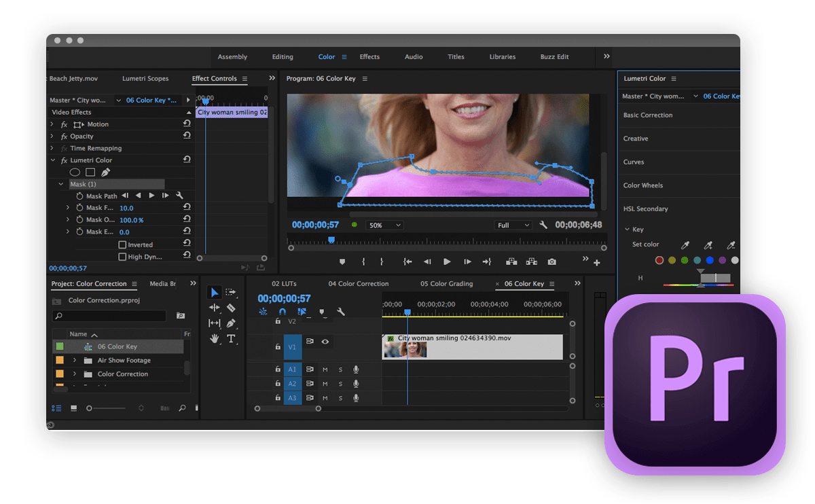Screen dimensions: 815x504
Task: Select the ellipse mask tool under Lumetri Color
Action: click(75, 173)
